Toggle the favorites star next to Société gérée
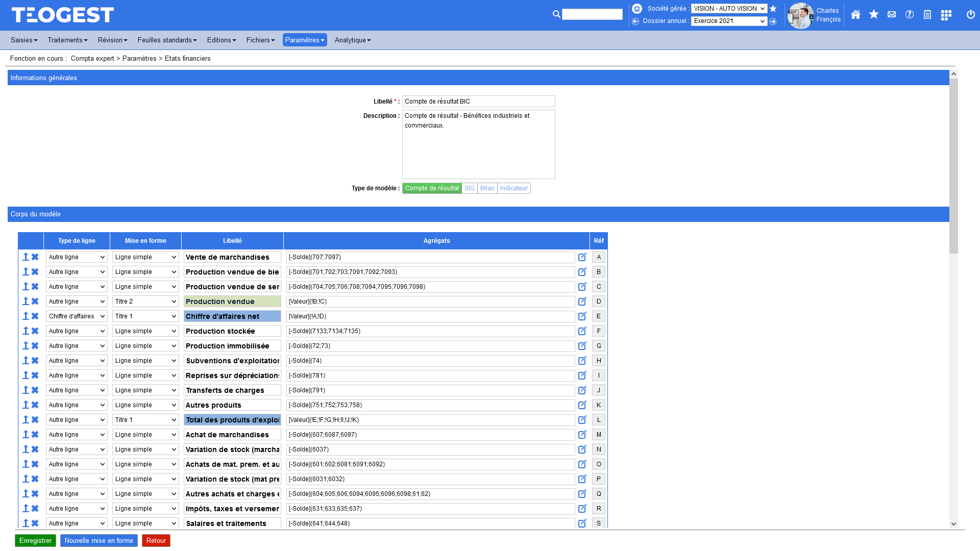Image resolution: width=980 pixels, height=551 pixels. click(x=772, y=9)
